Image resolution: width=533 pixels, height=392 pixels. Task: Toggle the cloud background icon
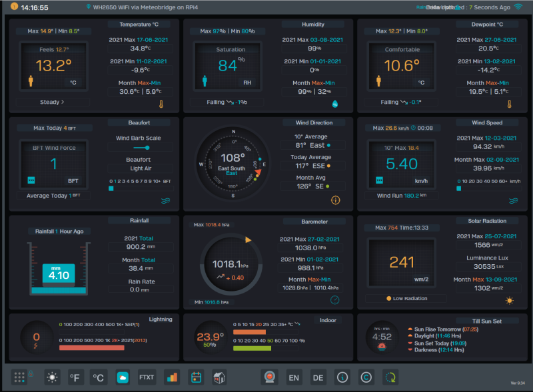(x=123, y=377)
